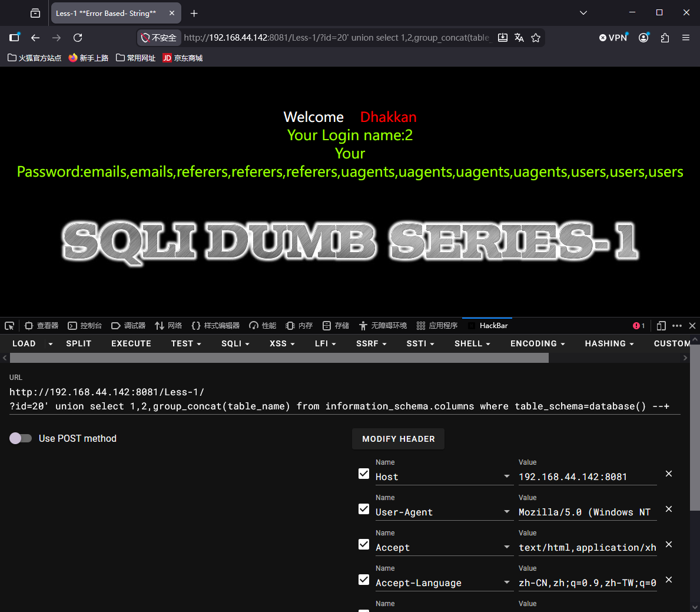Open the 京东商城 bookmark
Image resolution: width=700 pixels, height=612 pixels.
click(x=183, y=58)
